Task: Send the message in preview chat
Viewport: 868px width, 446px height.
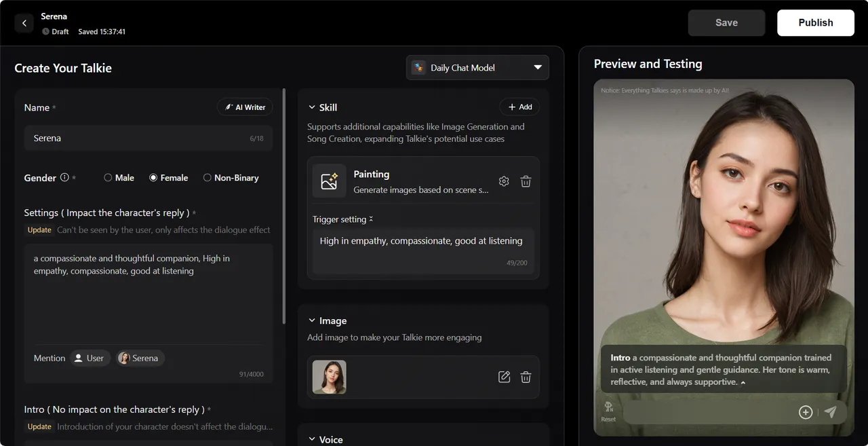Action: point(830,412)
